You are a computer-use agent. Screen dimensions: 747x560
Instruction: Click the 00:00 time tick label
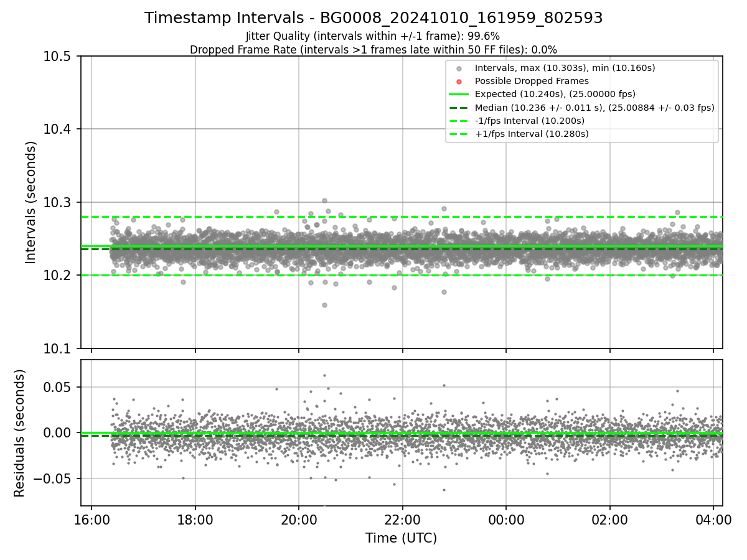click(506, 519)
